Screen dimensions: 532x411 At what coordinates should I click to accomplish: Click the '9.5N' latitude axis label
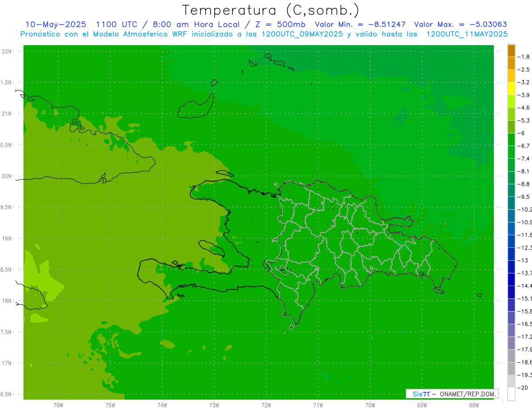coord(7,207)
